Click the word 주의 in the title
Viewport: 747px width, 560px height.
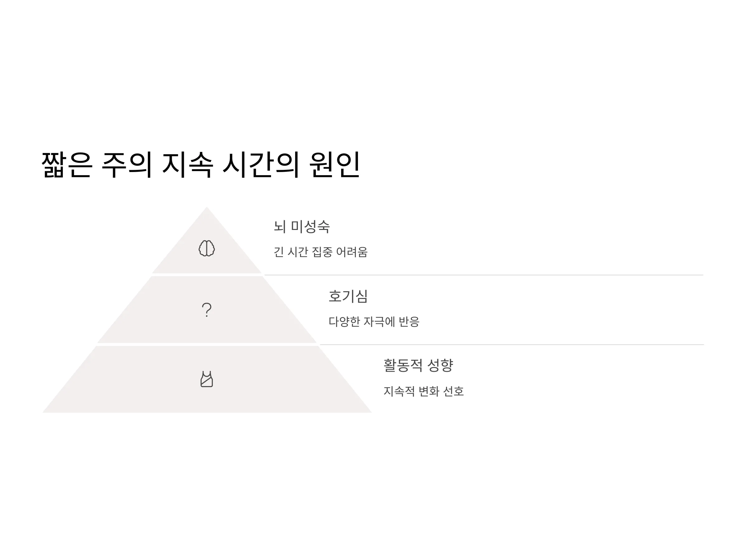click(127, 165)
